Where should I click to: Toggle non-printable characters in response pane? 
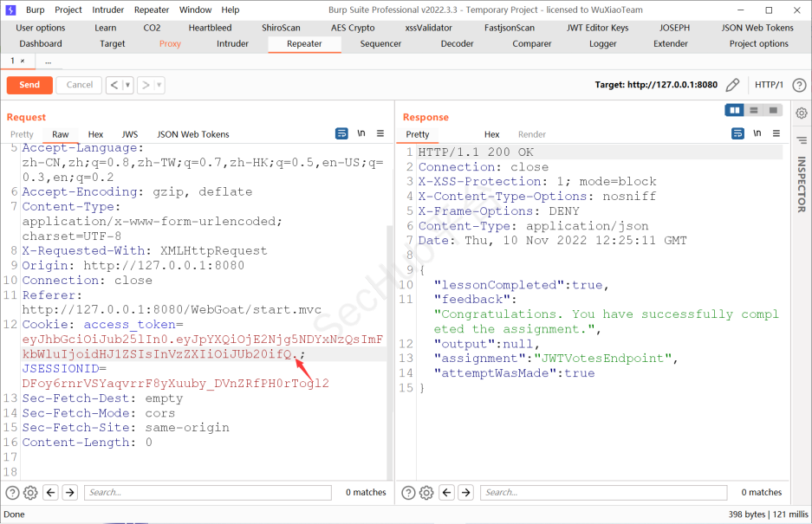757,133
